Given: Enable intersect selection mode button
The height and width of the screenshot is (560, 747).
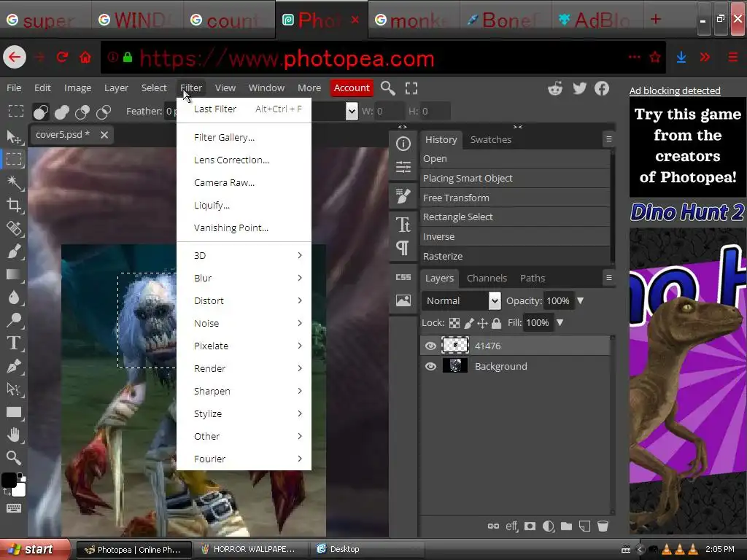Looking at the screenshot, I should 104,112.
